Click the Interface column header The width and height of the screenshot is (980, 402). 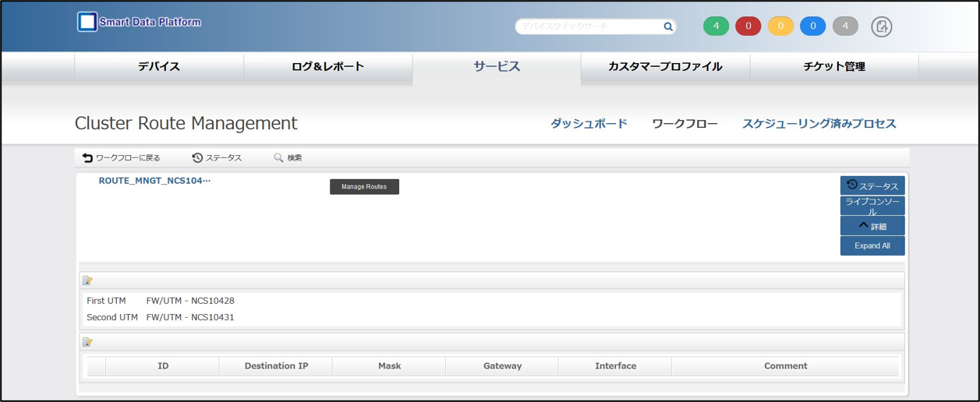point(615,366)
